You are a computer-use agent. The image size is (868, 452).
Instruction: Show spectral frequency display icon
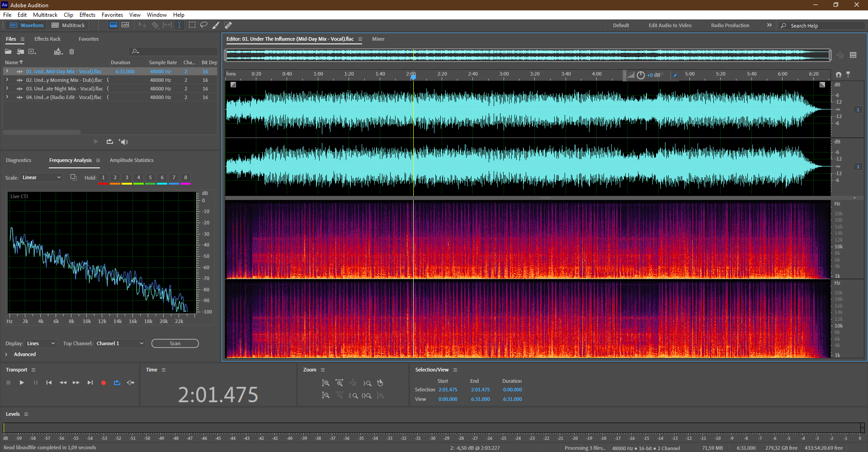coord(113,25)
